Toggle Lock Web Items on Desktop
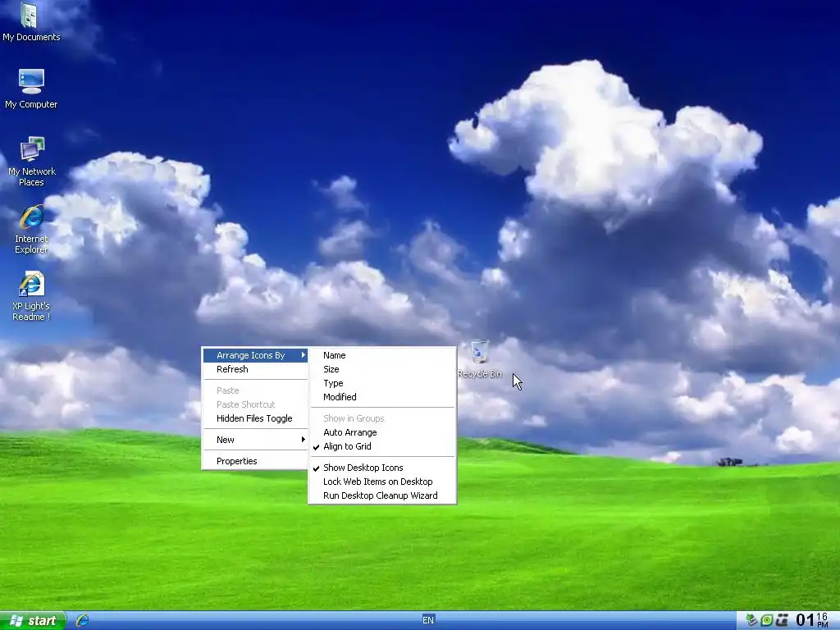840x630 pixels. 382,482
